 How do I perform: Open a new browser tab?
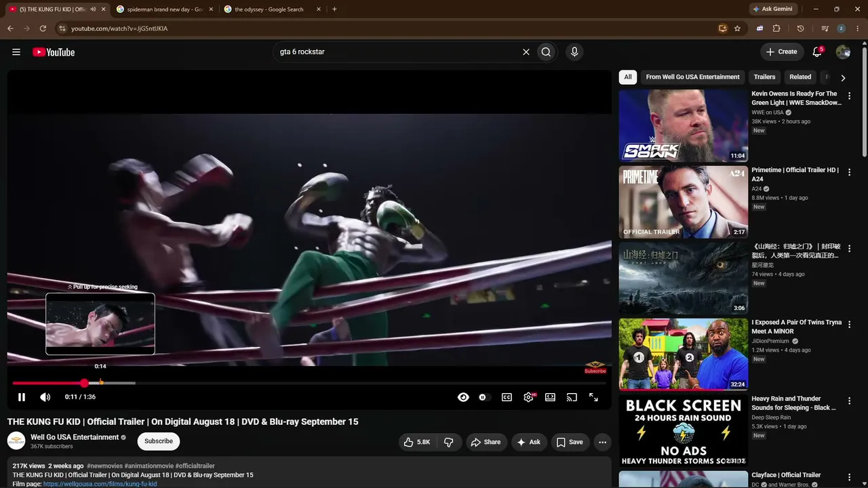(x=334, y=9)
